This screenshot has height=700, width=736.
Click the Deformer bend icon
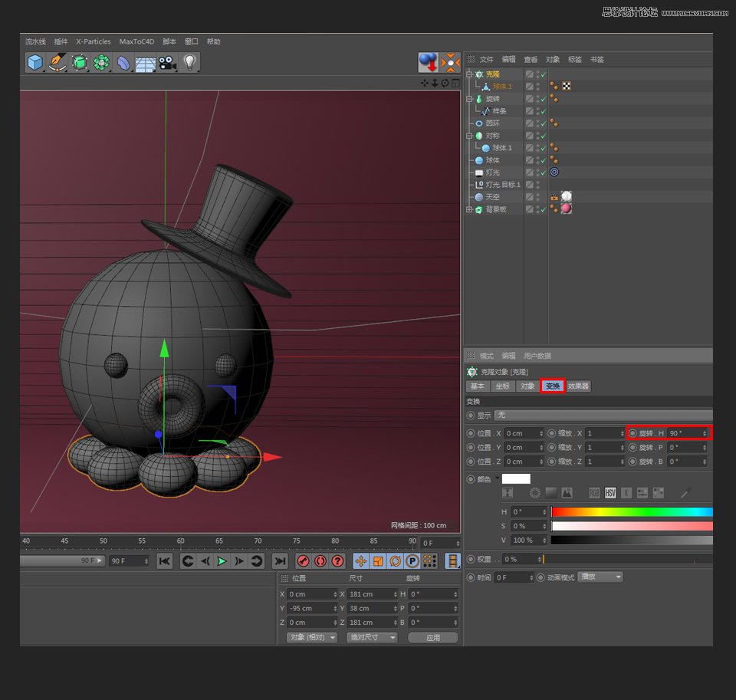pos(123,63)
